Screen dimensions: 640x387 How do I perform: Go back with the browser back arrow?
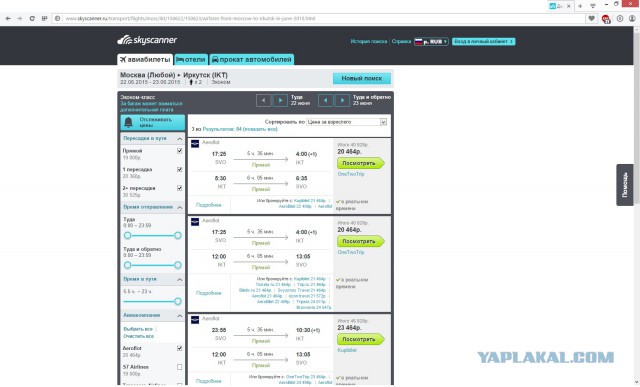pyautogui.click(x=8, y=18)
